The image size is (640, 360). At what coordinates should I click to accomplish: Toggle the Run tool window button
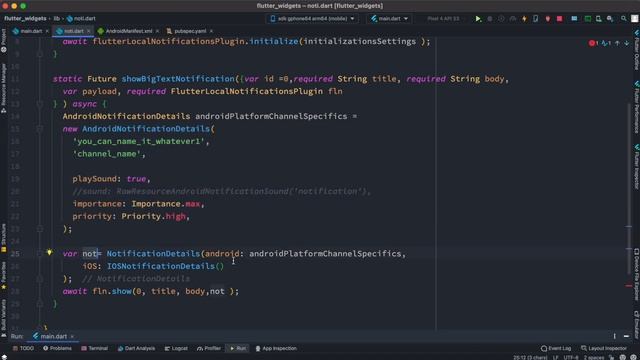[x=238, y=349]
